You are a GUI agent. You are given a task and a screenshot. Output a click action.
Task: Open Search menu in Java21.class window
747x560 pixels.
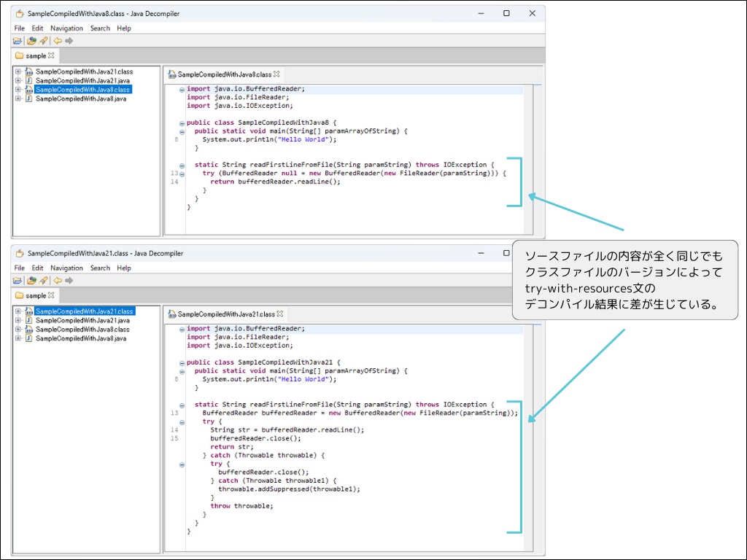click(100, 268)
